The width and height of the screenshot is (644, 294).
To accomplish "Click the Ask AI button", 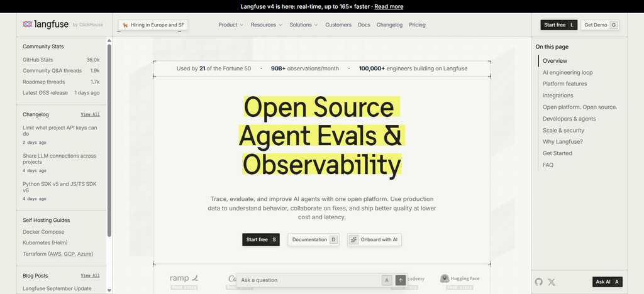I will click(608, 281).
